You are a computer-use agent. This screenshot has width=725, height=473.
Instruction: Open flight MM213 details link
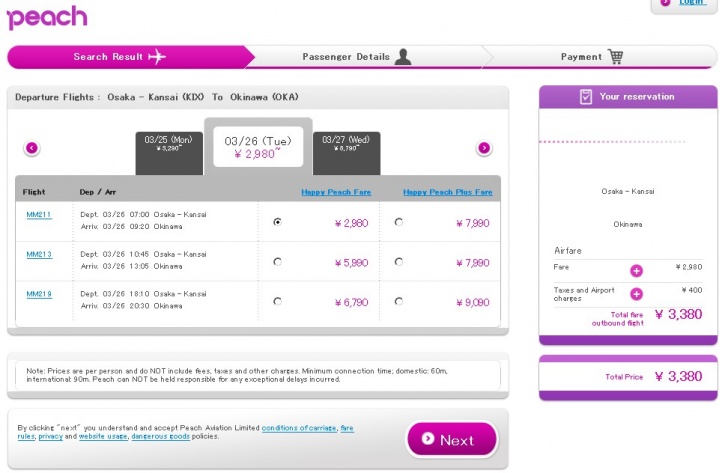pyautogui.click(x=39, y=254)
